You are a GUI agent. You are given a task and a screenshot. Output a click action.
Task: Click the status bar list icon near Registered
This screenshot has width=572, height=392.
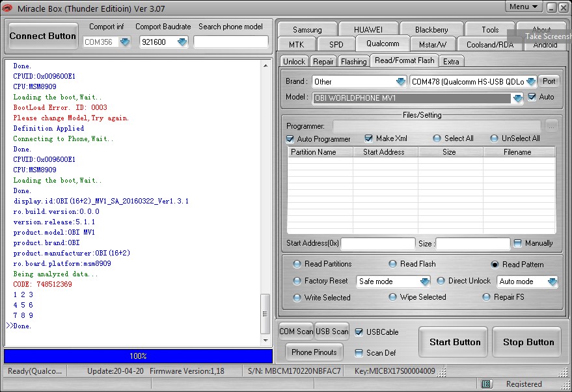coord(485,384)
